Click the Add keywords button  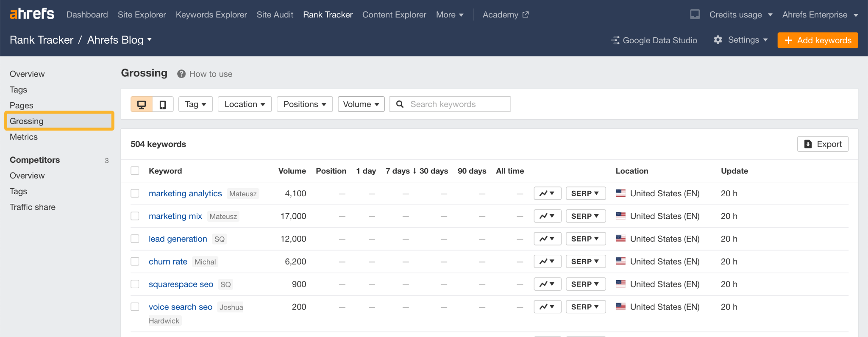tap(818, 40)
